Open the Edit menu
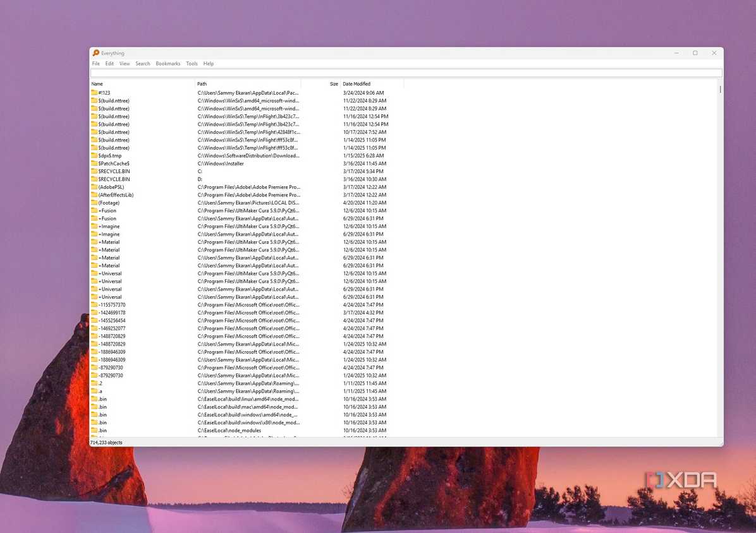The image size is (756, 533). [109, 64]
